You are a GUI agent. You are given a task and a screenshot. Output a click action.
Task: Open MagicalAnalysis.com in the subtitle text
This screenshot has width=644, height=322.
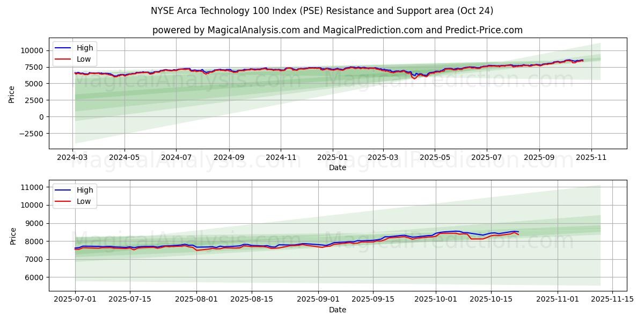click(x=255, y=30)
